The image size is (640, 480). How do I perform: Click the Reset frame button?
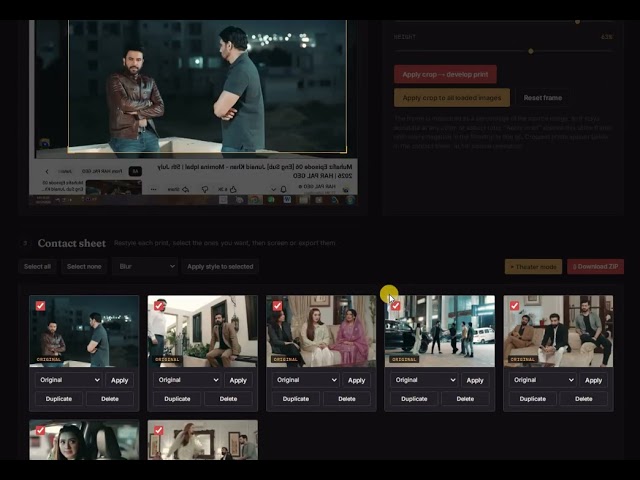click(x=542, y=98)
